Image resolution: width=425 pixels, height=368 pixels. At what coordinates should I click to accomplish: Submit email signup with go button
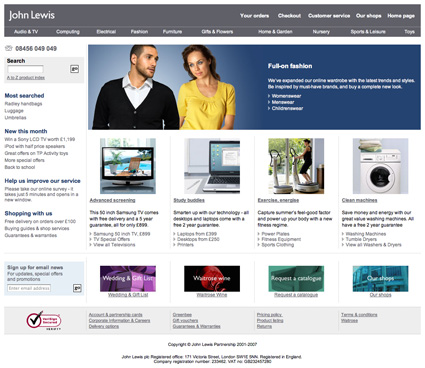[77, 288]
